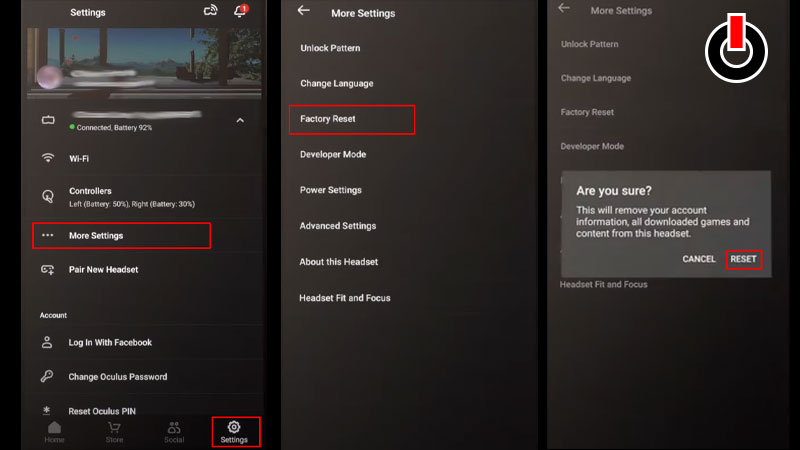Click the key icon beside Change Oculus Password
The width and height of the screenshot is (800, 450).
coord(47,376)
